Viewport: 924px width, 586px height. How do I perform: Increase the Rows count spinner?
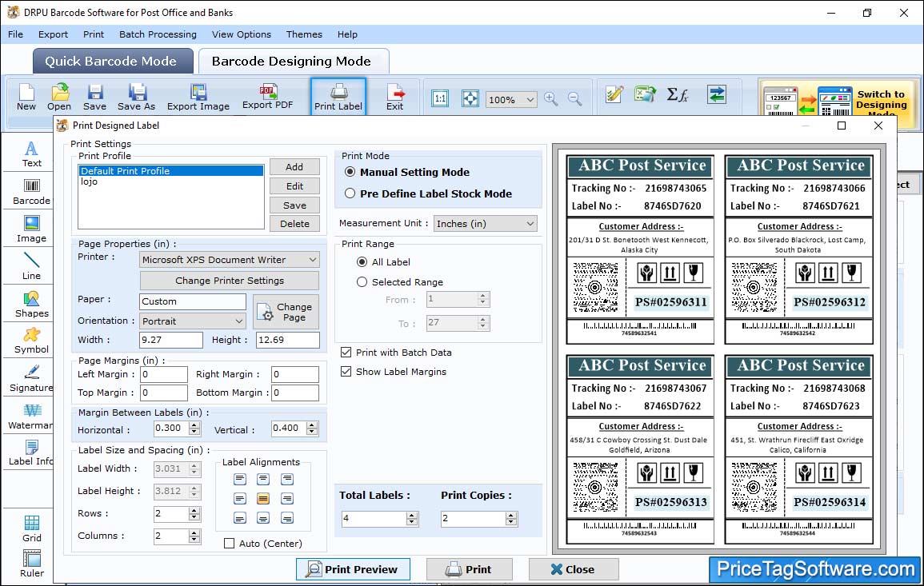tap(194, 511)
